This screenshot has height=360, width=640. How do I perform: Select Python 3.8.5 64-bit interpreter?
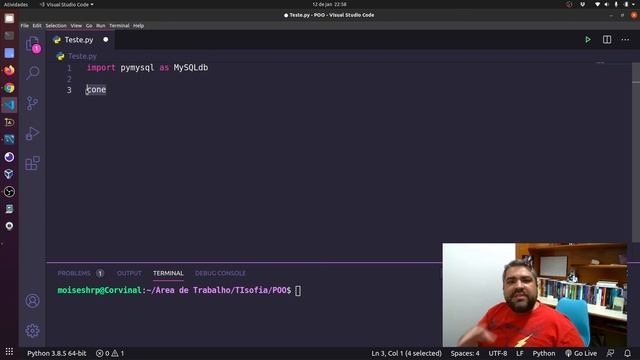(57, 353)
